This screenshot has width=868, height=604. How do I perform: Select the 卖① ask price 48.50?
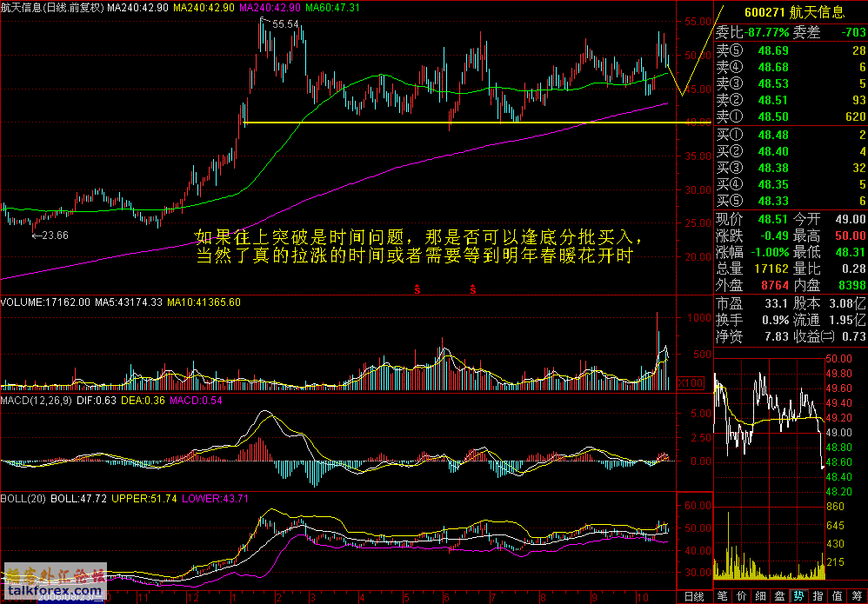773,116
